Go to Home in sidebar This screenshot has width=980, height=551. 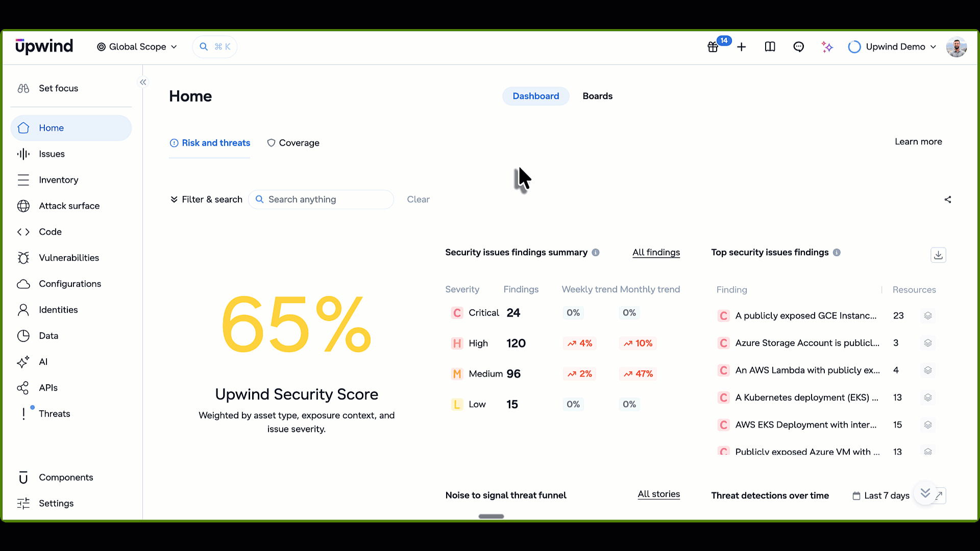(x=71, y=128)
